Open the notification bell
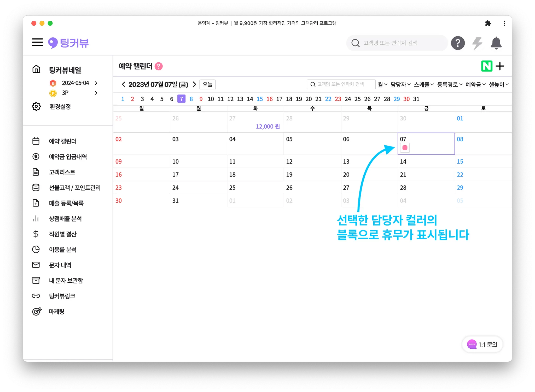The height and width of the screenshot is (392, 535). click(x=496, y=43)
